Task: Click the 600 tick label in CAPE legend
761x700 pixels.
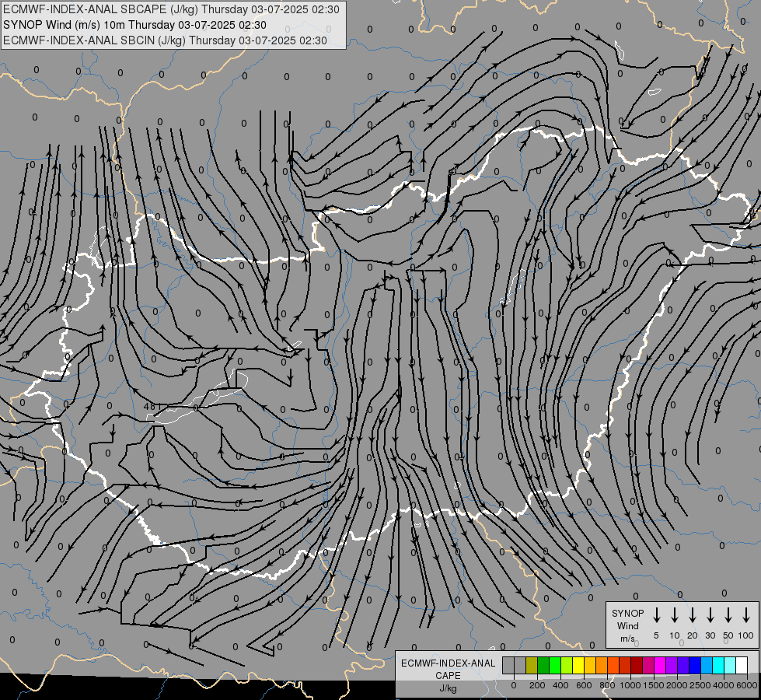Action: tap(584, 685)
